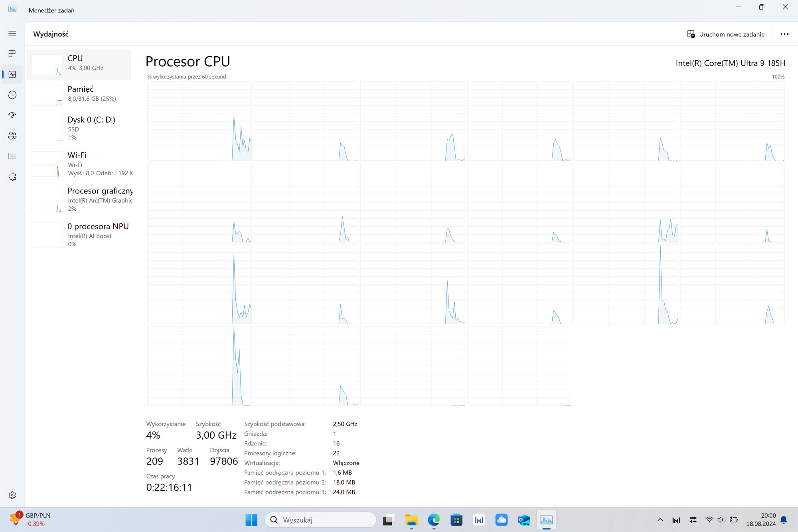Open File Explorer from the taskbar

click(x=411, y=520)
